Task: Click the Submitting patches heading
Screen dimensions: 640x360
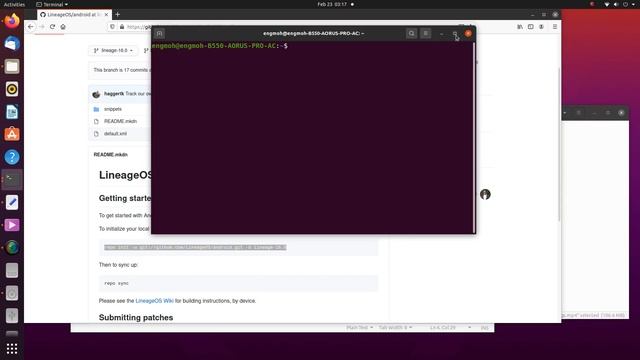Action: coord(136,318)
